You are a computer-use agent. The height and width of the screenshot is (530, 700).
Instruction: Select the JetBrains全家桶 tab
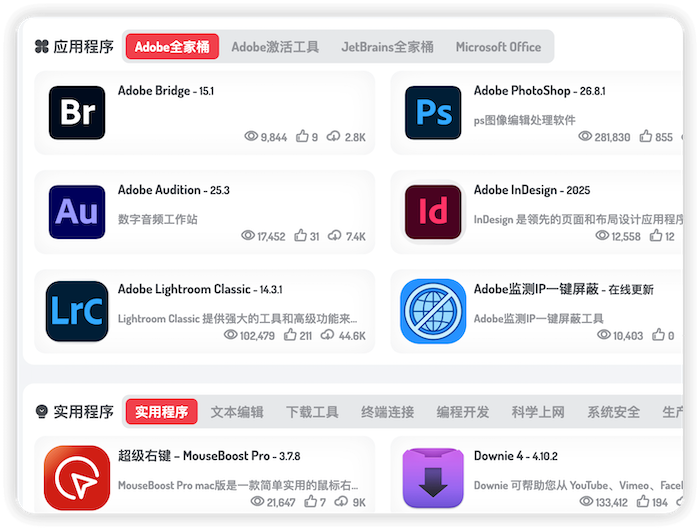tap(387, 47)
